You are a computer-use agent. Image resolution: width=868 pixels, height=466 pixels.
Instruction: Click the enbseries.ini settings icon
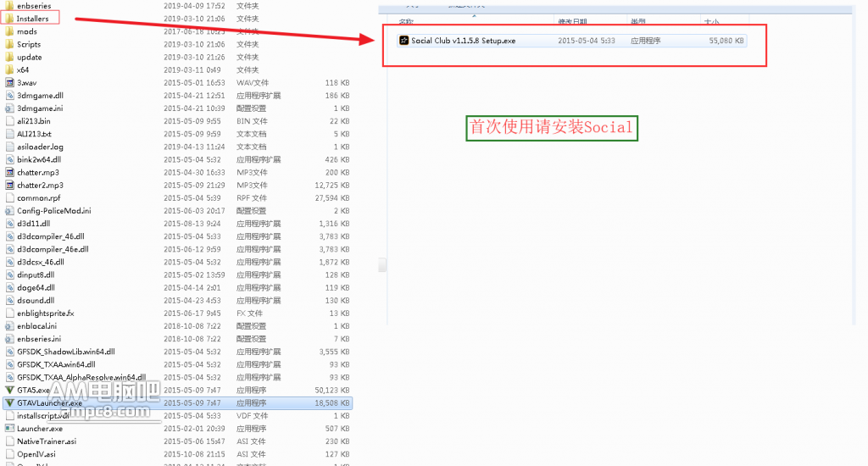pos(9,339)
